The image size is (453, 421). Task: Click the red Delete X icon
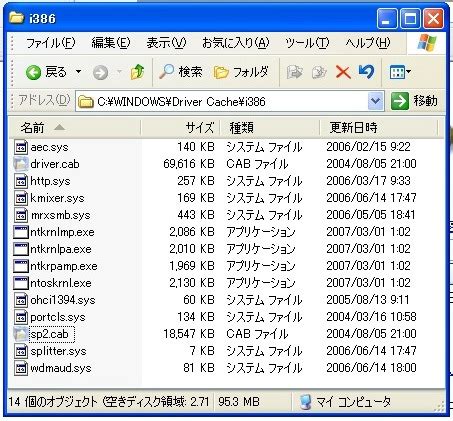coord(343,72)
